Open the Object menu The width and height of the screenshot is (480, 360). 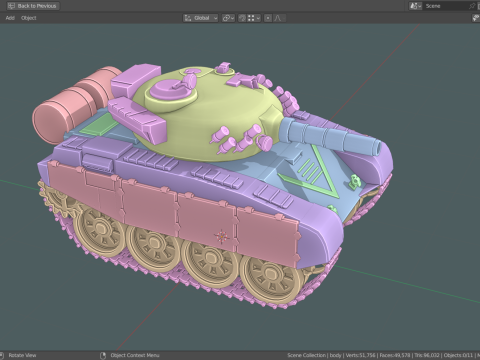[x=29, y=18]
